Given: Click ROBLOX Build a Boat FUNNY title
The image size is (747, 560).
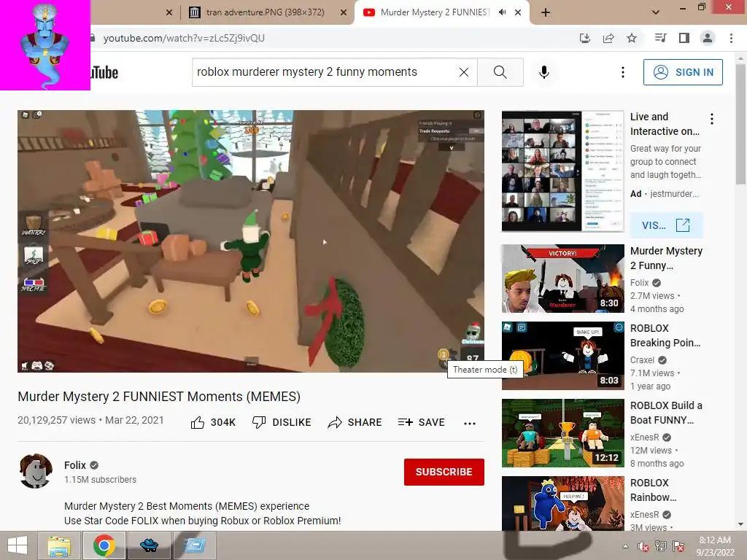Looking at the screenshot, I should pyautogui.click(x=666, y=413).
